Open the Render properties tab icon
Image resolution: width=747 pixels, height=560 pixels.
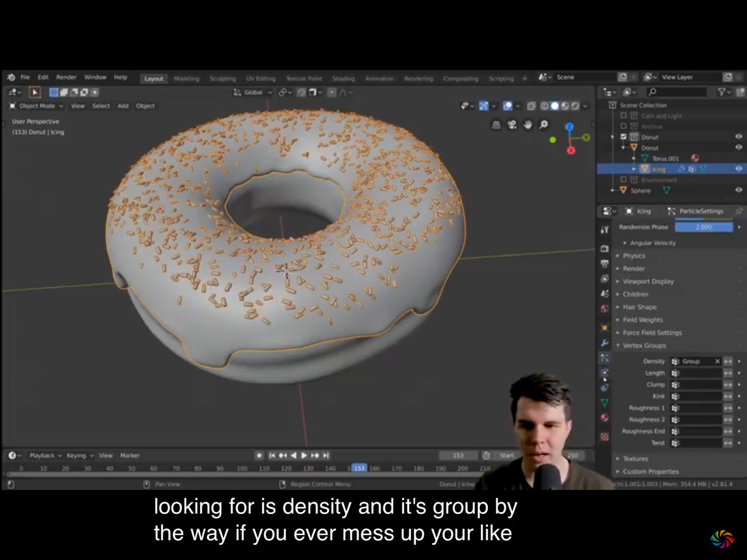[x=605, y=249]
